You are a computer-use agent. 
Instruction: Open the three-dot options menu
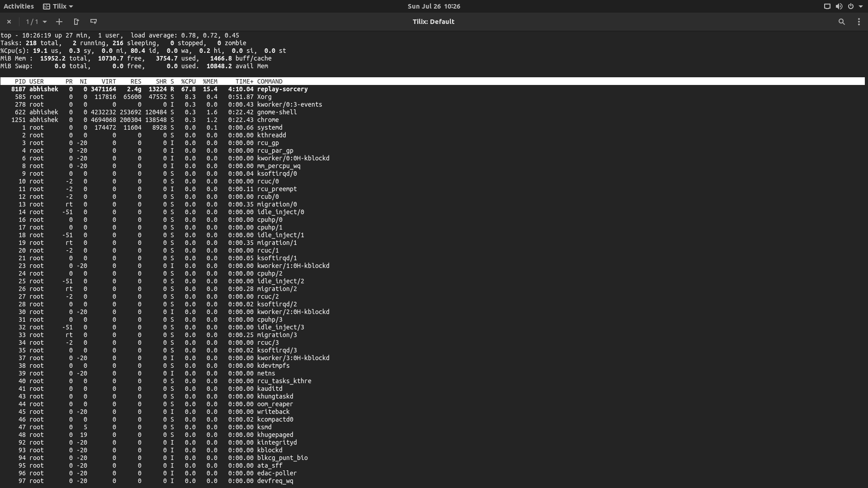coord(859,22)
